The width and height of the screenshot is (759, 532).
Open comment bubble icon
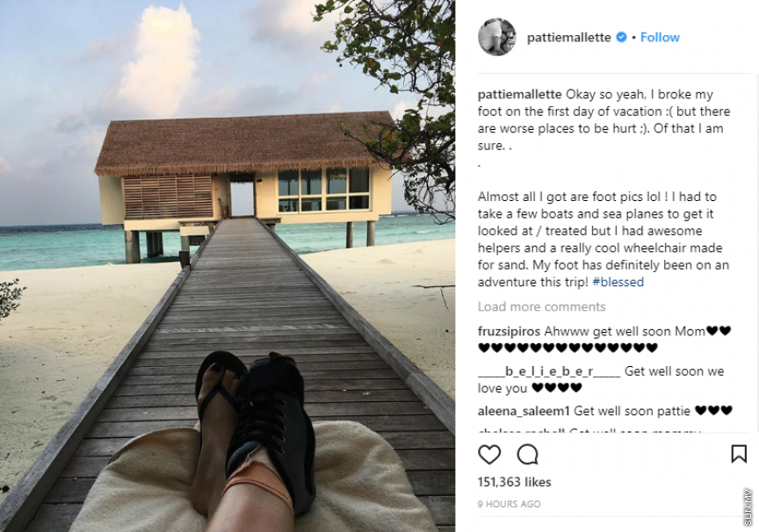coord(527,454)
